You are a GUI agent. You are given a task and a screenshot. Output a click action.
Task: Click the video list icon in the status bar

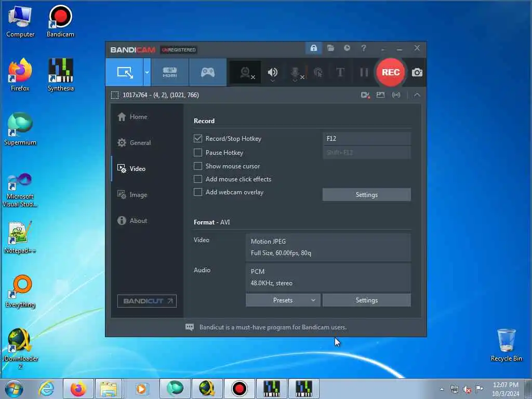(365, 95)
